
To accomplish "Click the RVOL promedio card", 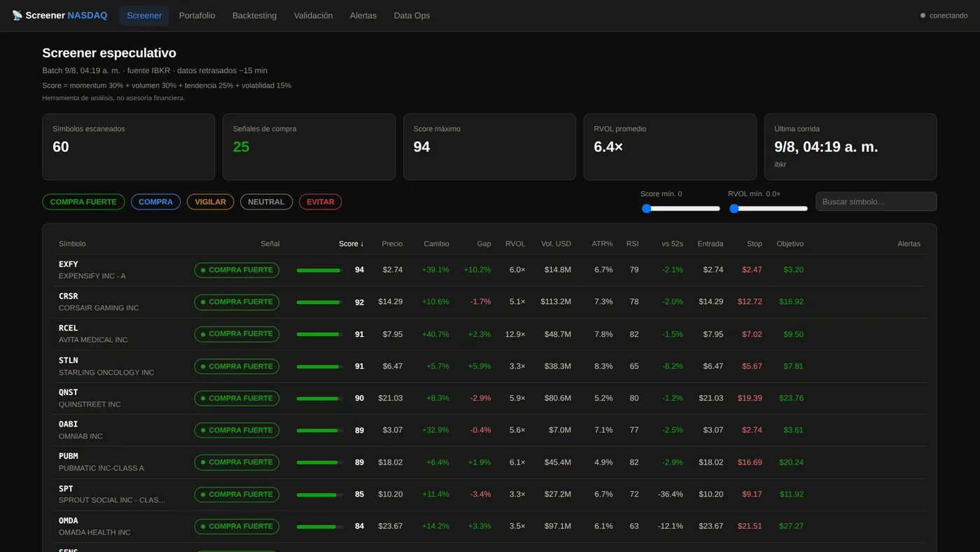I will click(670, 147).
